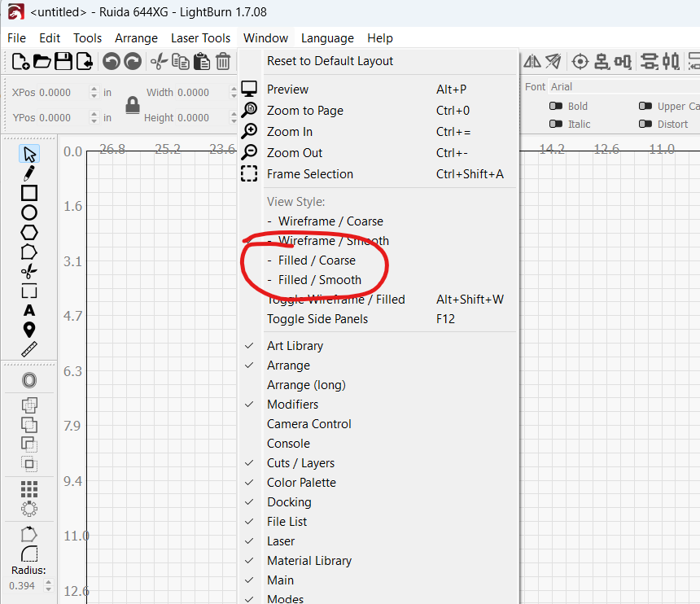The height and width of the screenshot is (604, 700).
Task: Click the YPos spinner arrows
Action: (x=94, y=118)
